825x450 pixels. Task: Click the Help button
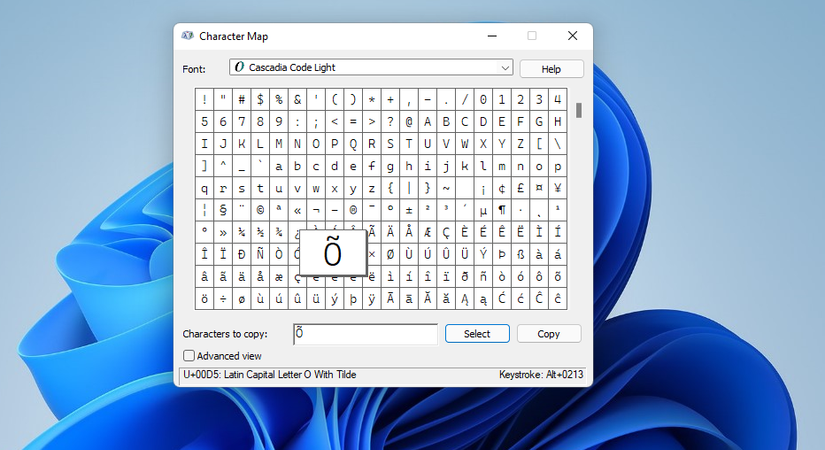[x=551, y=69]
